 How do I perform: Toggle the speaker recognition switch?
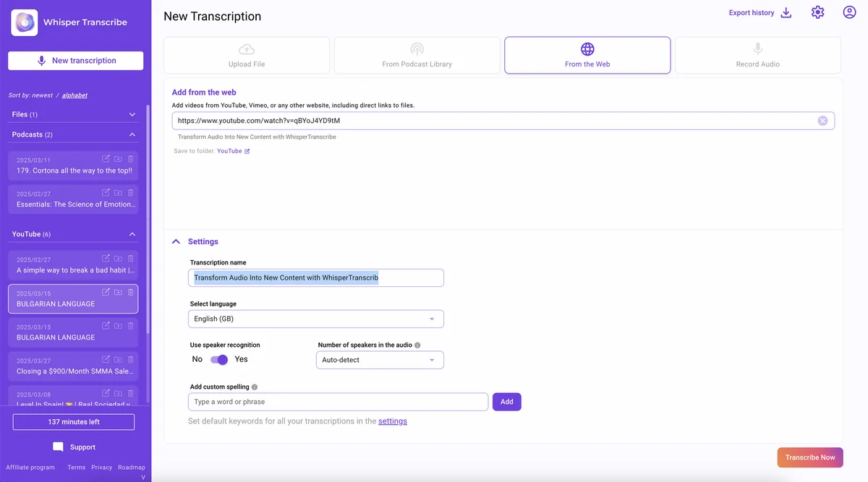[218, 359]
